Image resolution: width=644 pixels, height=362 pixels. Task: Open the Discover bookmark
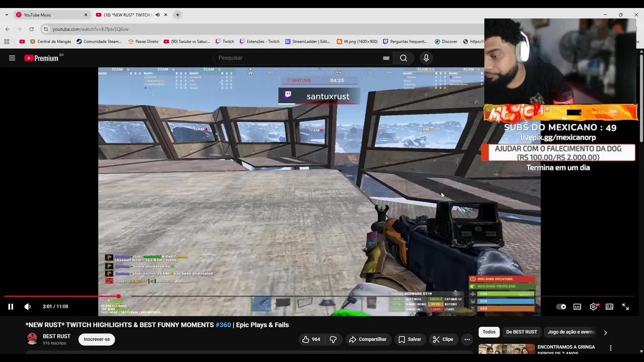[x=446, y=42]
